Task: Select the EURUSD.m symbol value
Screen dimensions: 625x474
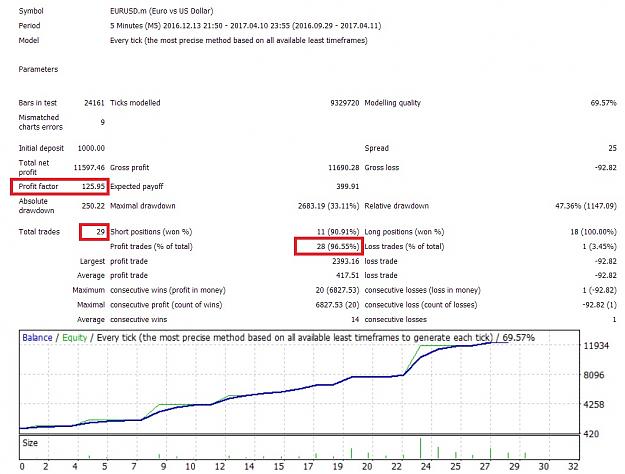Action: (x=161, y=11)
